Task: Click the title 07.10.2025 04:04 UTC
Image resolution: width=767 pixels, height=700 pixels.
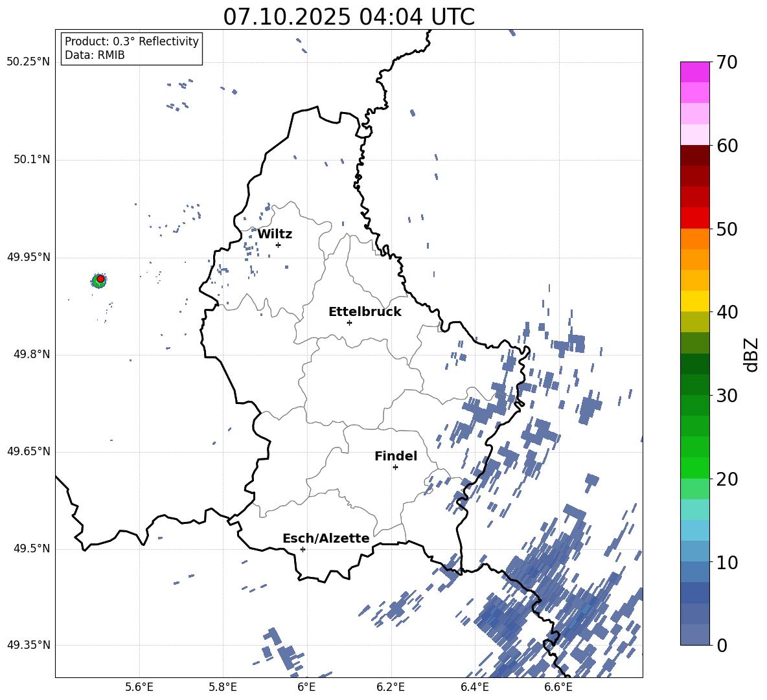Action: point(349,17)
